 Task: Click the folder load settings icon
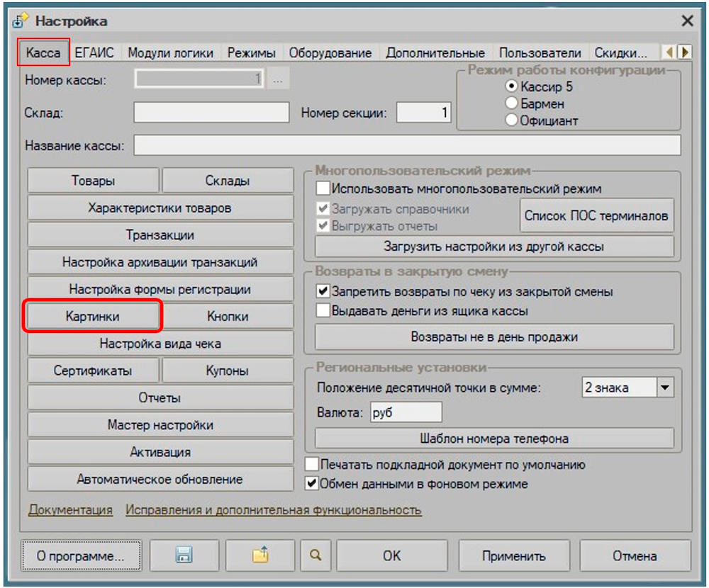pos(259,556)
